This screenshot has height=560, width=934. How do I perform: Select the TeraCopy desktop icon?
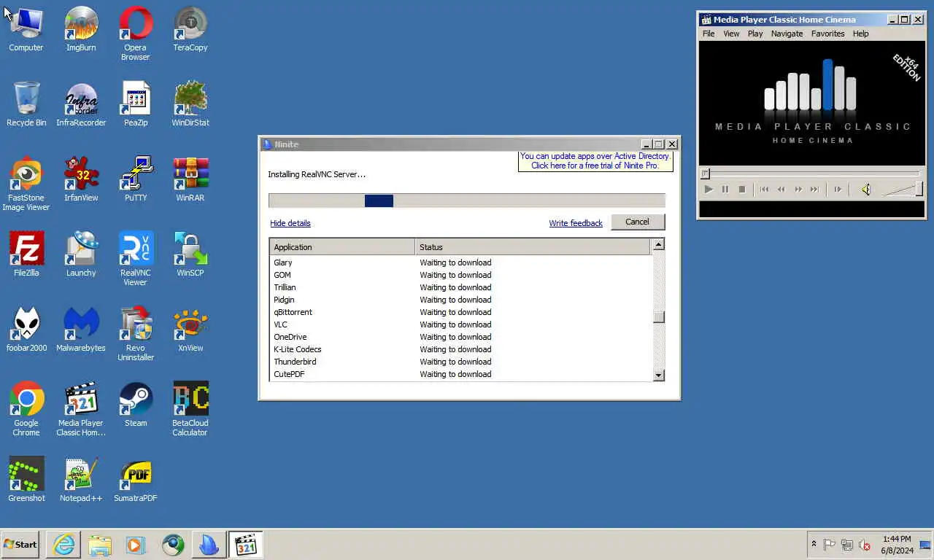(190, 29)
